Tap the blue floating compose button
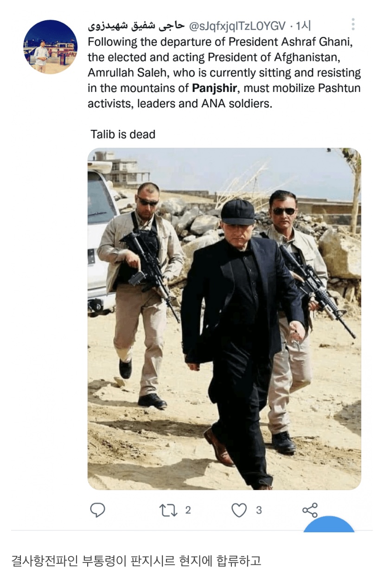 tap(329, 524)
